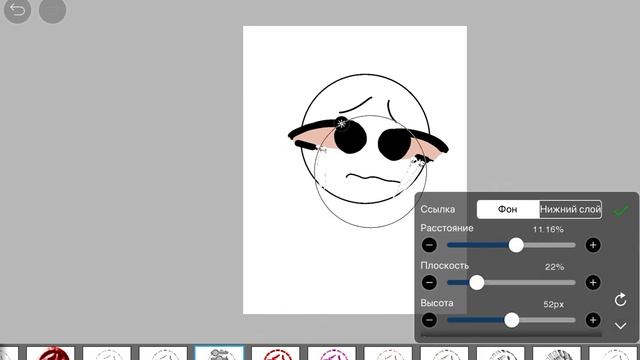
Task: Tap the undo arrow button
Action: click(17, 10)
